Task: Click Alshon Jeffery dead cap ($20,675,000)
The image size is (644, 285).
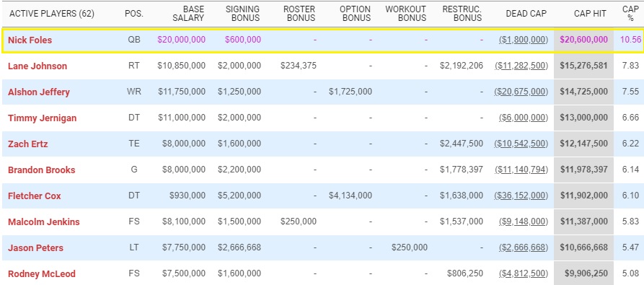Action: click(521, 92)
